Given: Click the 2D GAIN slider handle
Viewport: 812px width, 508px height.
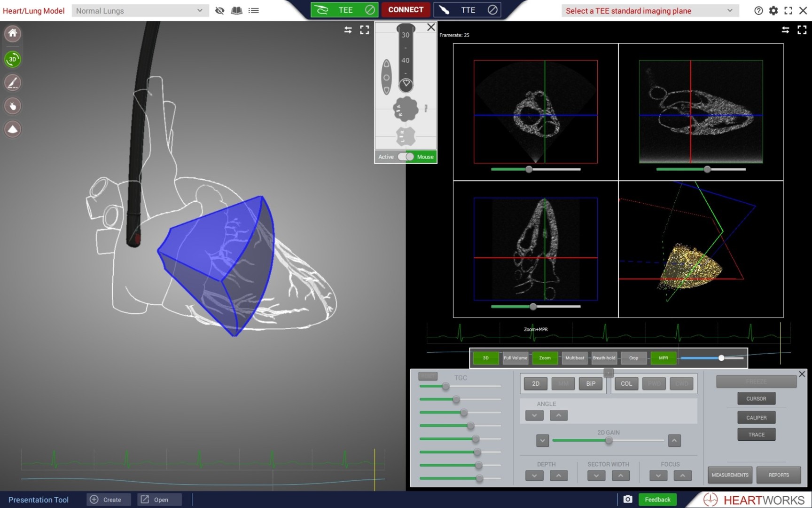Looking at the screenshot, I should (x=609, y=441).
